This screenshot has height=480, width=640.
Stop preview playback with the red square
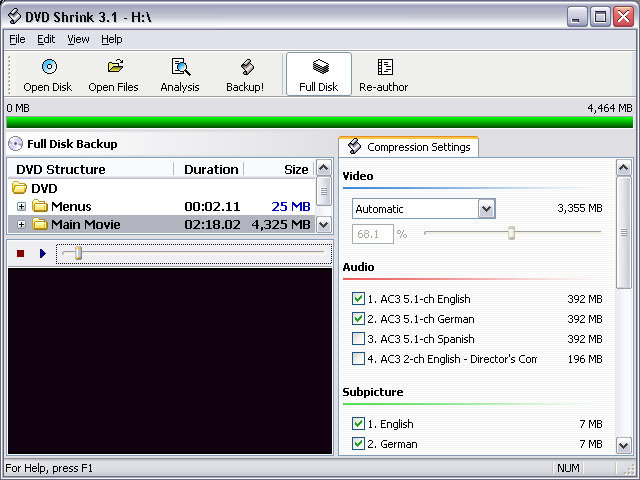[x=20, y=253]
